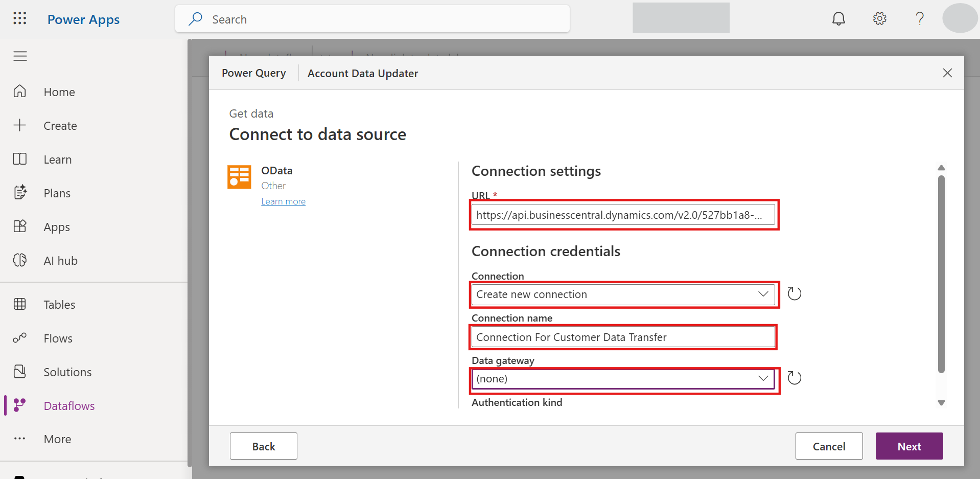The height and width of the screenshot is (479, 980).
Task: Open the settings gear icon
Action: tap(879, 19)
